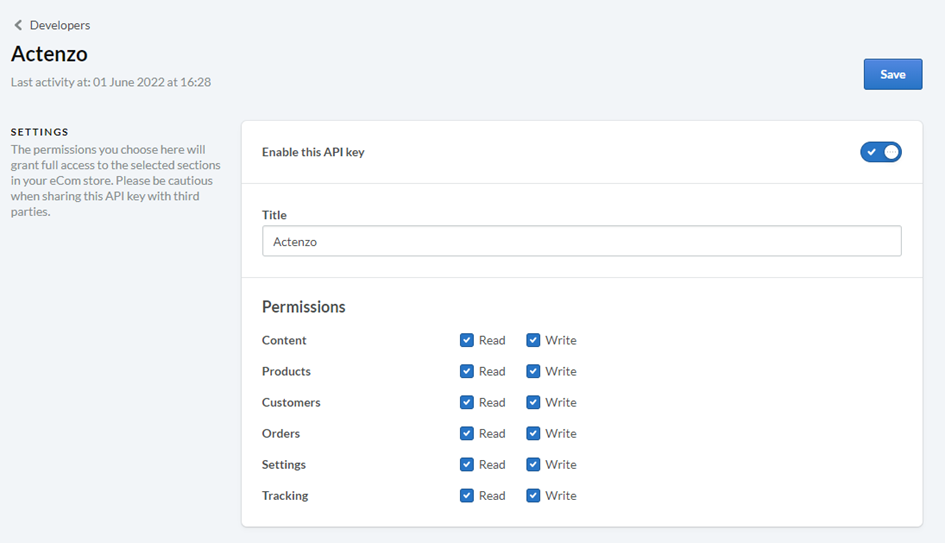The image size is (945, 543).
Task: Click the Settings permission row label
Action: 284,465
